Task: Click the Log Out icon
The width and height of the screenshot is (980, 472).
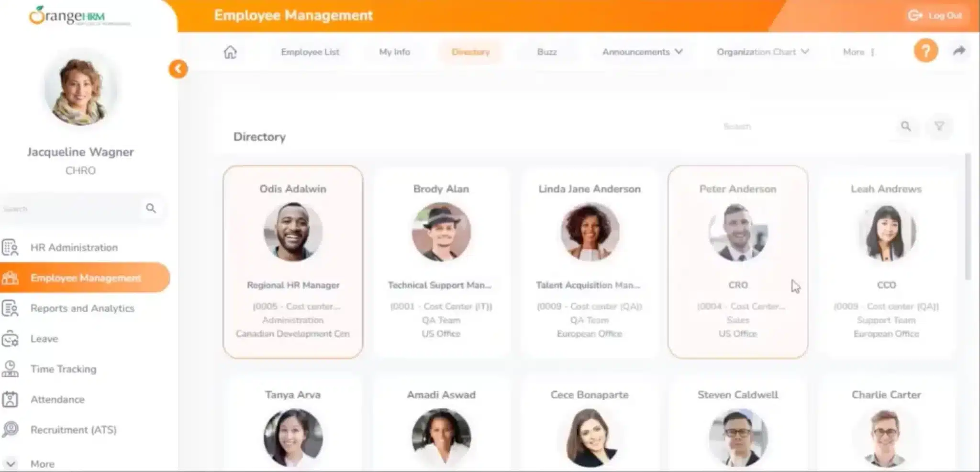Action: [914, 15]
